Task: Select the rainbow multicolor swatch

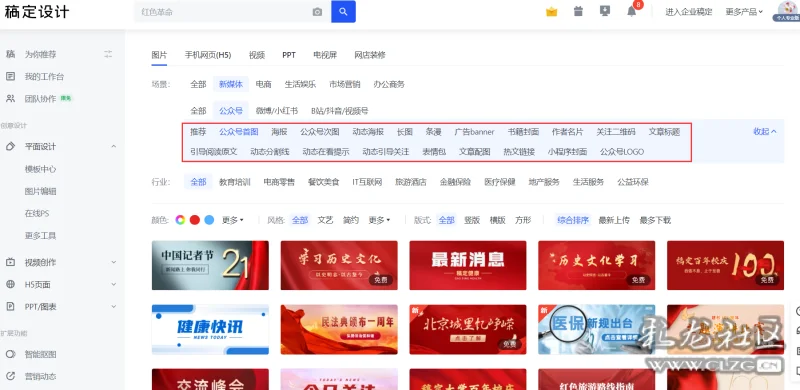Action: [180, 220]
